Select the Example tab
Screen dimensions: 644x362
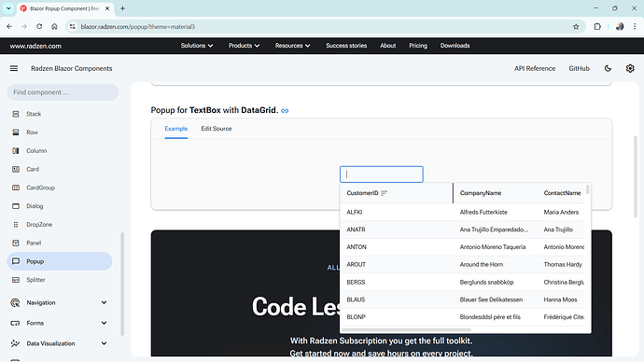[x=176, y=129]
